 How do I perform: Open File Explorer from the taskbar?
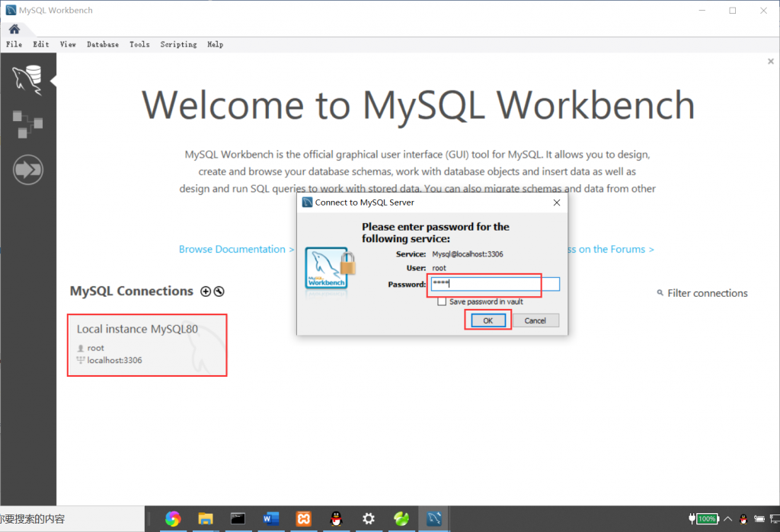(206, 519)
